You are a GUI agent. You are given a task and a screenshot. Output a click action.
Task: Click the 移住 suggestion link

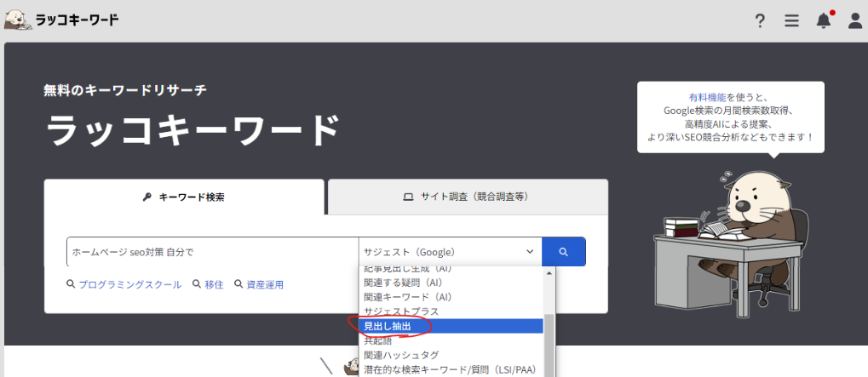(x=214, y=285)
